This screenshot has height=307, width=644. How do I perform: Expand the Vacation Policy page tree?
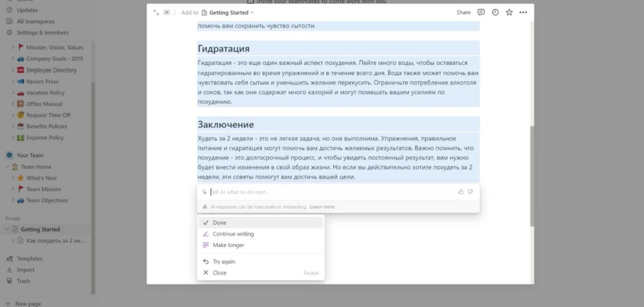pyautogui.click(x=13, y=93)
